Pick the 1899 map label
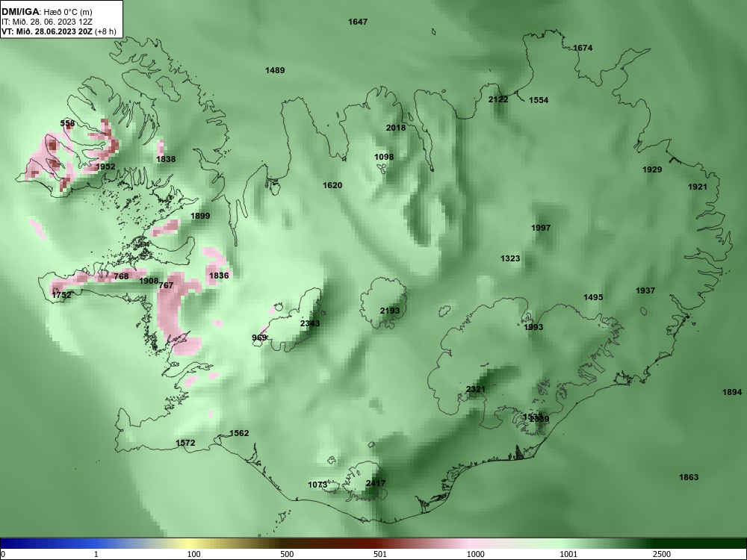This screenshot has height=560, width=747. click(x=200, y=217)
